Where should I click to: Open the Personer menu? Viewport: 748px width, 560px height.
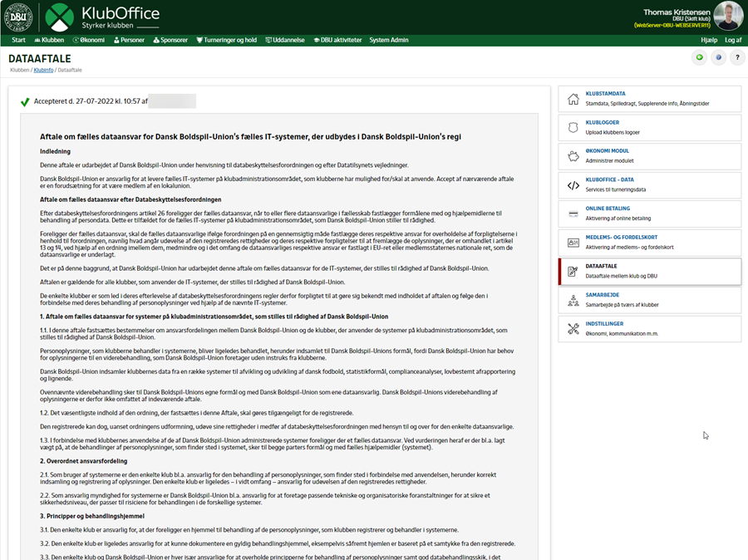[x=129, y=40]
